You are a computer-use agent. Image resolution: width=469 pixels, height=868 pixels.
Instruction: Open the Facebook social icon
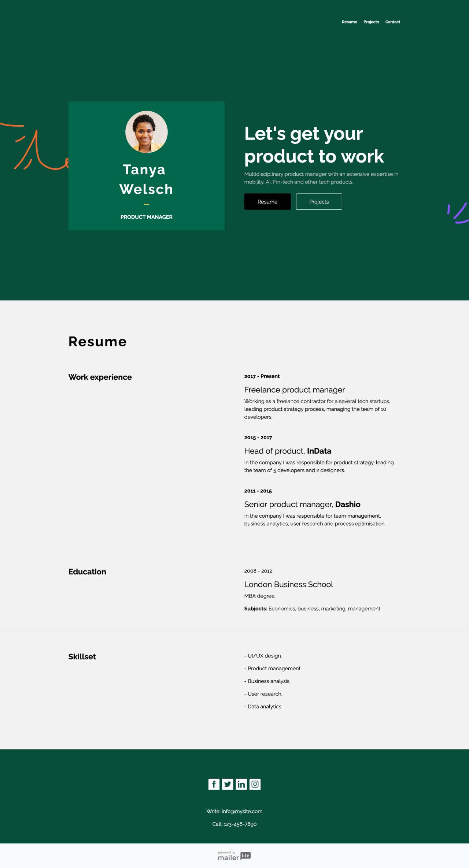tap(214, 784)
